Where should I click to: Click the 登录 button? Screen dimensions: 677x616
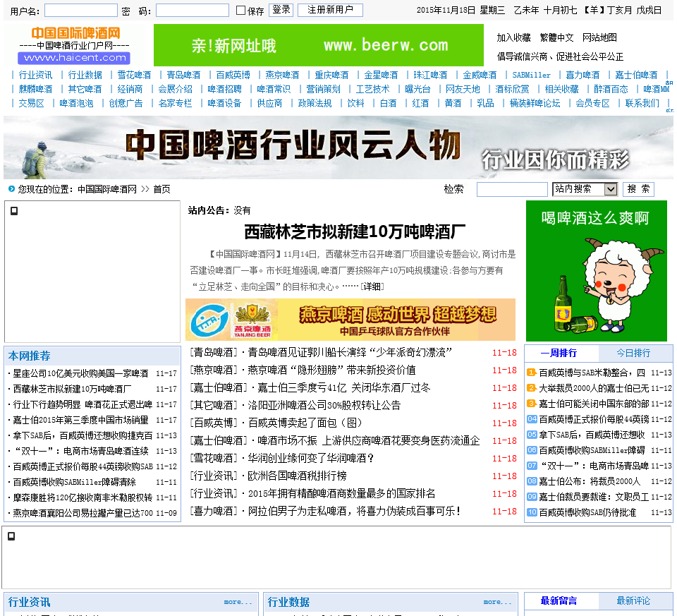point(281,10)
